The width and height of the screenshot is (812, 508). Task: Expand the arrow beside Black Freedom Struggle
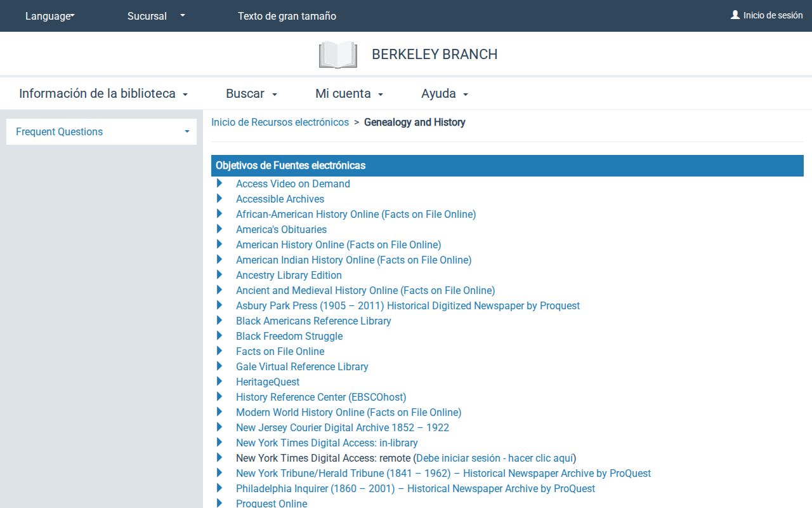tap(219, 335)
